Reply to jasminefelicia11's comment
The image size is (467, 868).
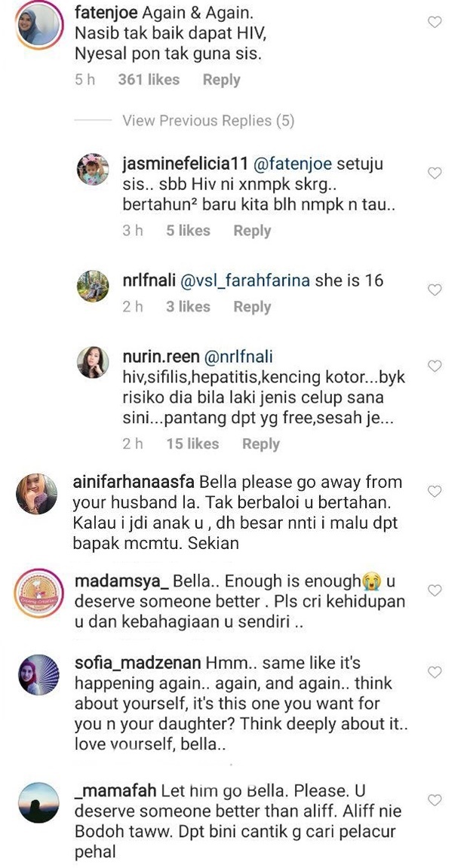[x=252, y=231]
